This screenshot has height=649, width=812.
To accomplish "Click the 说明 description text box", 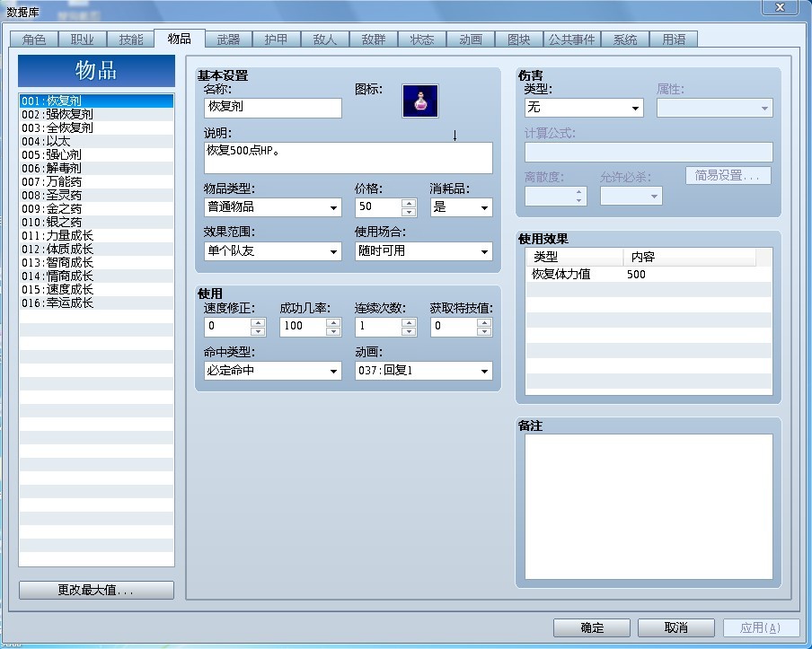I will pyautogui.click(x=348, y=158).
